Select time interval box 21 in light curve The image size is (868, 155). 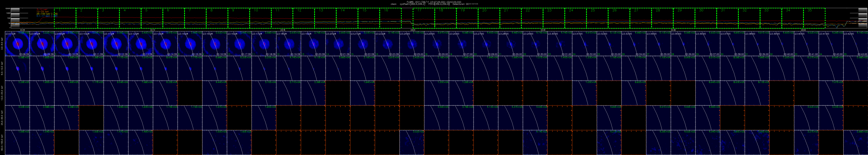[x=510, y=18]
